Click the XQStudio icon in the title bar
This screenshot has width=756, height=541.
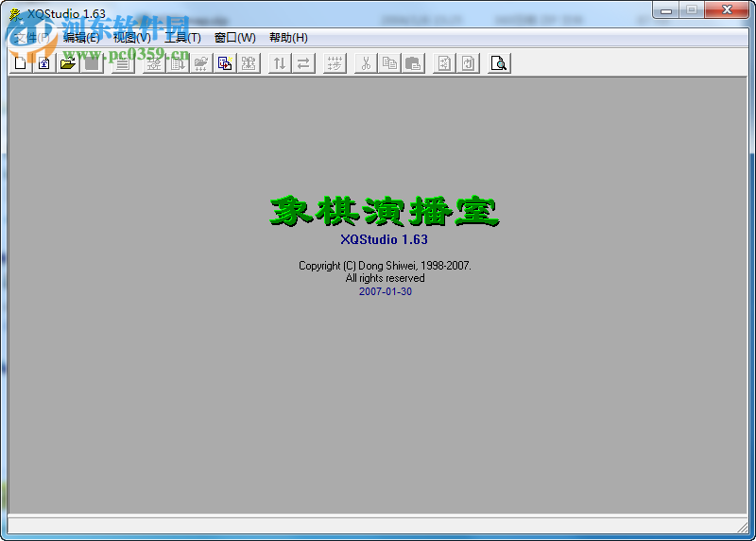(x=16, y=14)
